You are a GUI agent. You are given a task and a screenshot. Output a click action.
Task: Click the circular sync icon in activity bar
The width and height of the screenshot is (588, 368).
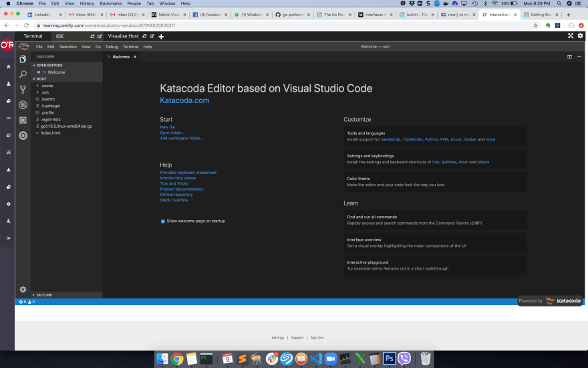coord(23,136)
